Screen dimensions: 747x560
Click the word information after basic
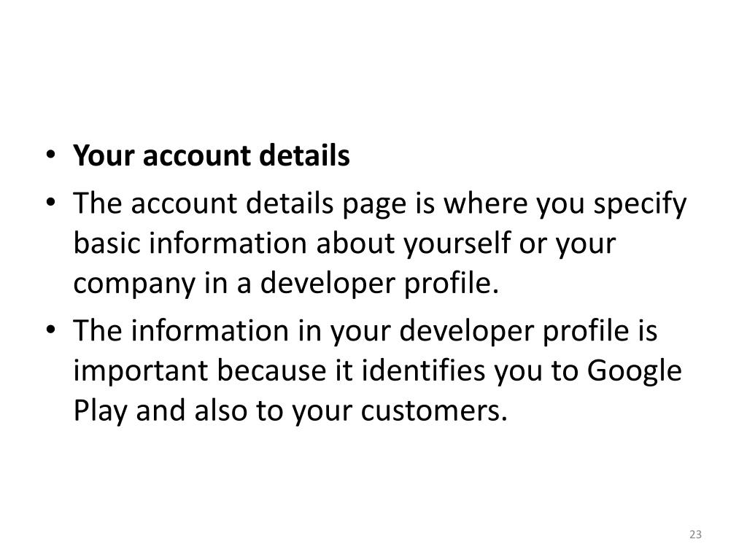click(228, 243)
